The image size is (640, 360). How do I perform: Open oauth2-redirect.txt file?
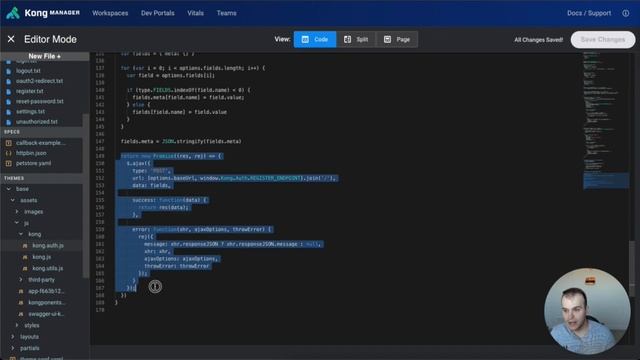click(40, 81)
